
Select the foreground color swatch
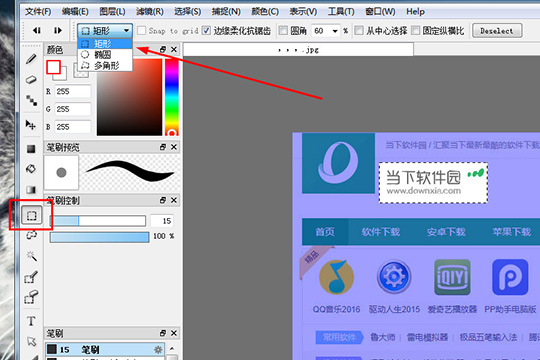point(53,67)
